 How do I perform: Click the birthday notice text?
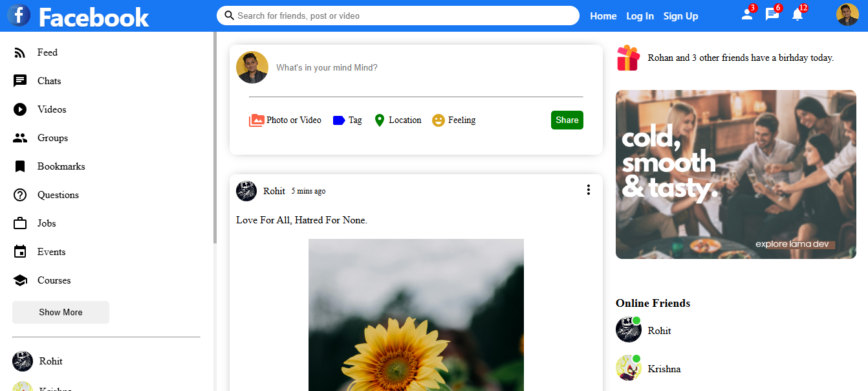[x=741, y=58]
